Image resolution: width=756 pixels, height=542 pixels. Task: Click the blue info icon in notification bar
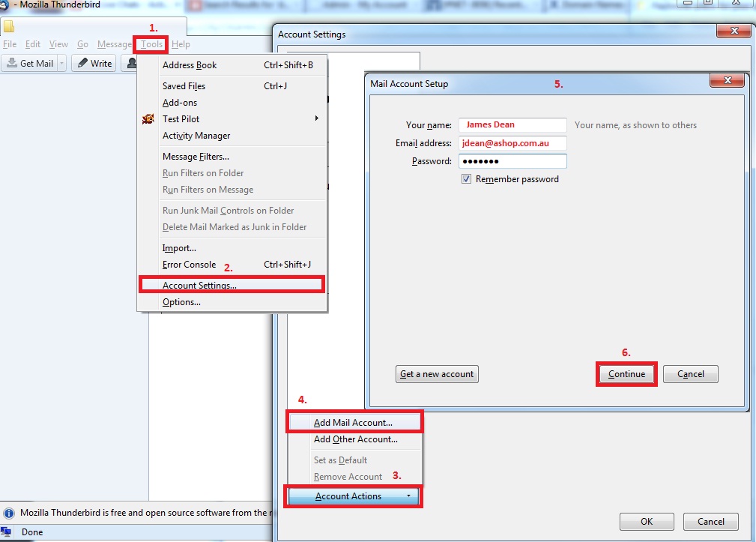tap(9, 513)
